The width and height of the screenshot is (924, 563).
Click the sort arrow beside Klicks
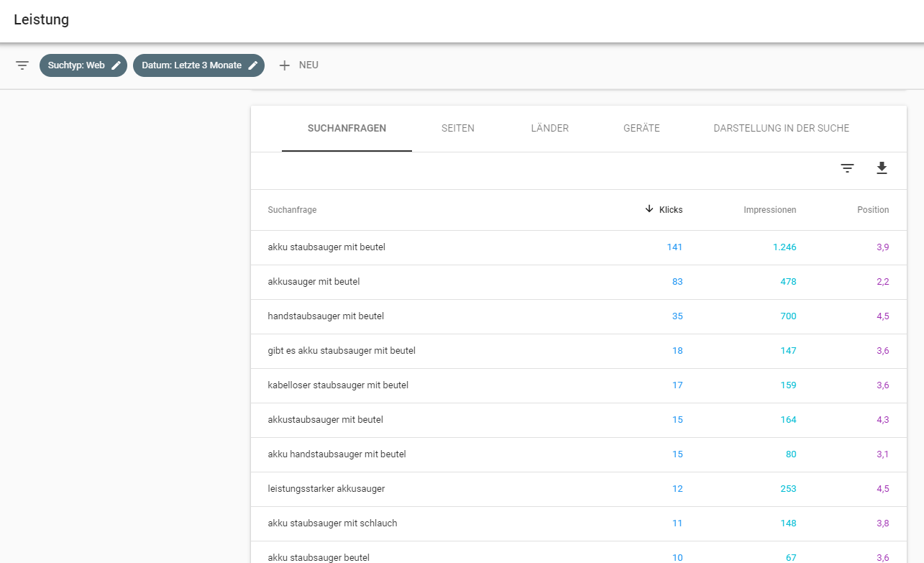click(x=649, y=210)
